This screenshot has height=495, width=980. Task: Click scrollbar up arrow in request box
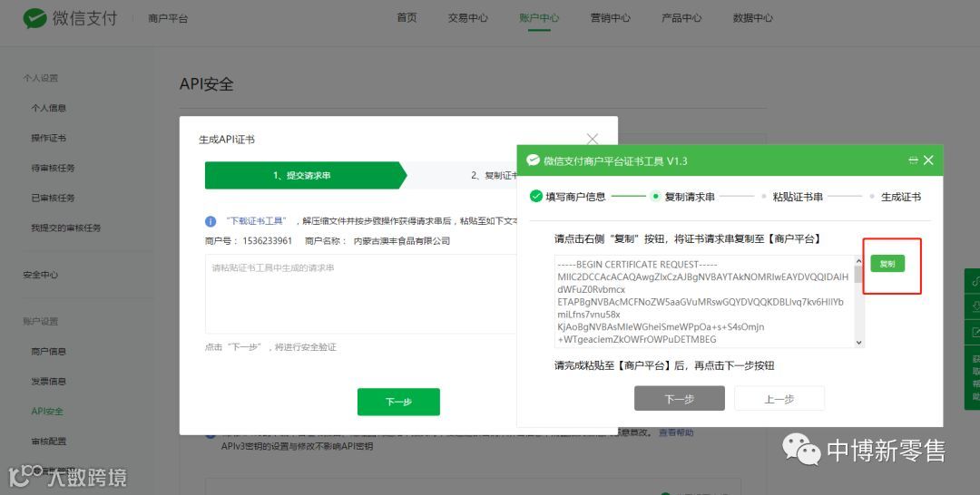tap(858, 261)
